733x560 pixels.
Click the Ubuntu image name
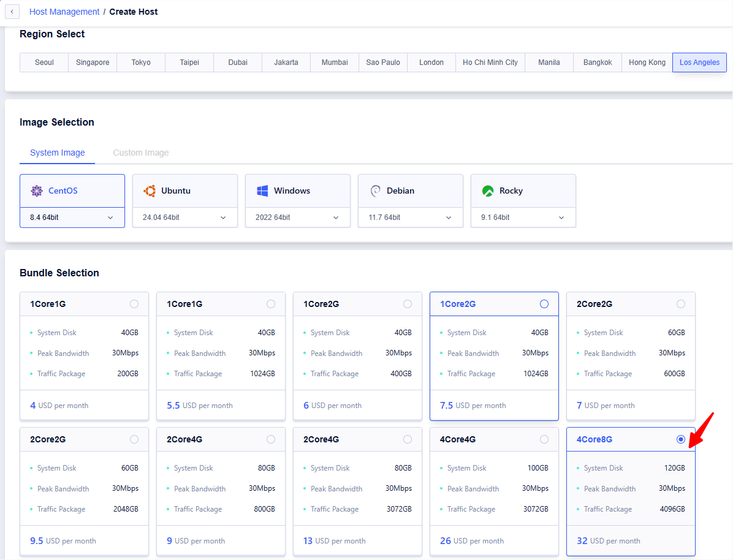(176, 191)
